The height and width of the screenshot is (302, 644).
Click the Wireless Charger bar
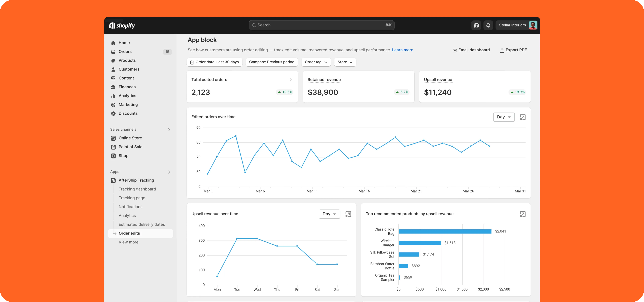[419, 243]
